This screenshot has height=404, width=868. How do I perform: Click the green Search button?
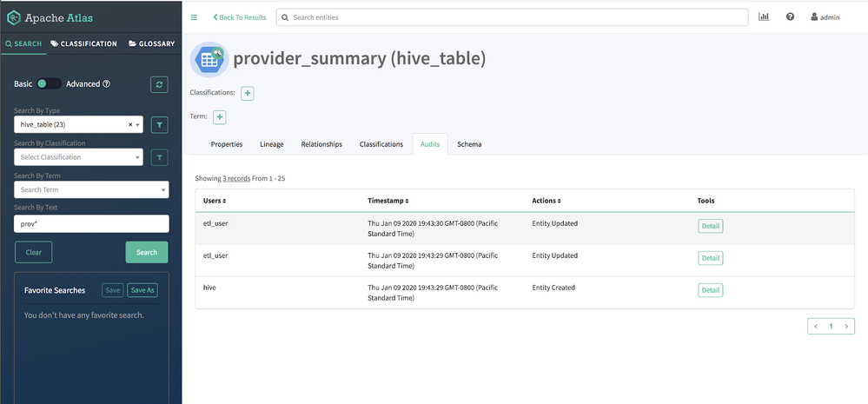pos(147,252)
